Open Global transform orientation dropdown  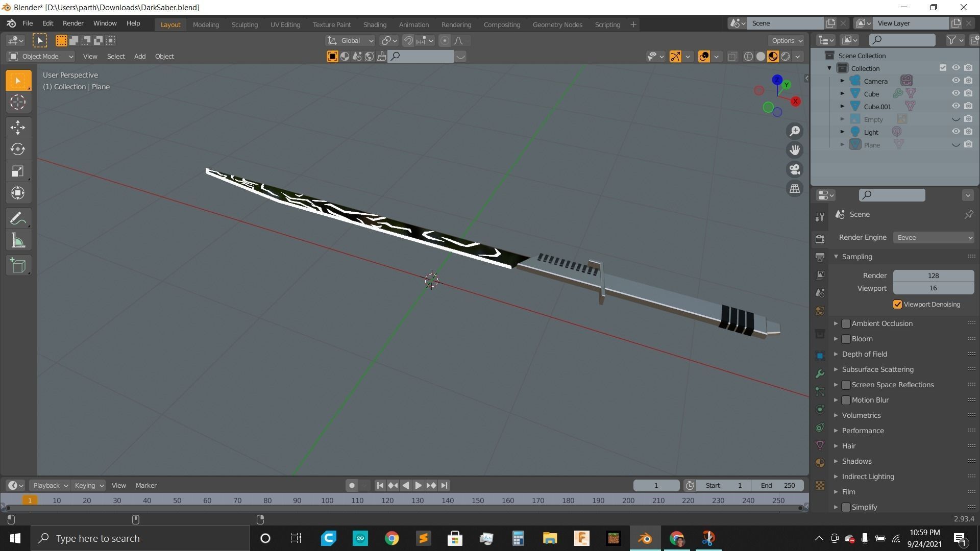[351, 41]
